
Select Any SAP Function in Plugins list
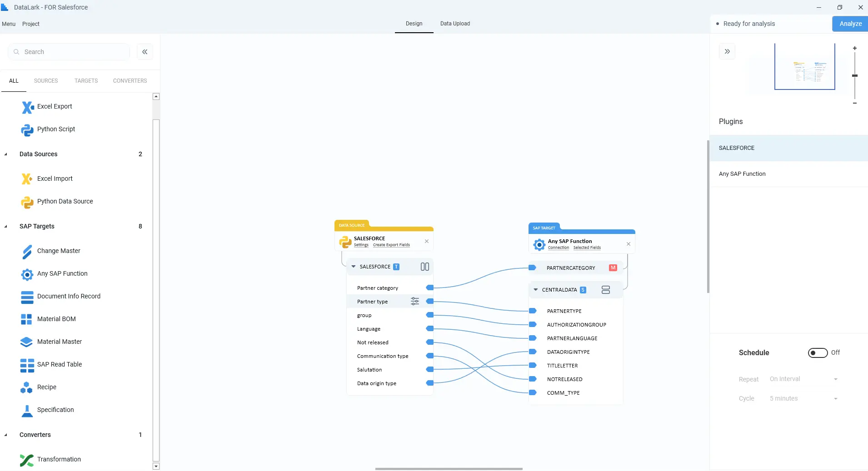coord(789,174)
